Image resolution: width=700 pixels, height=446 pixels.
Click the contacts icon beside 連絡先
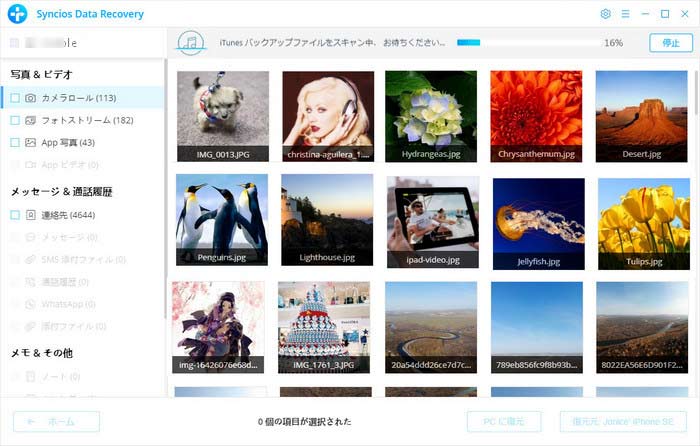pyautogui.click(x=30, y=215)
